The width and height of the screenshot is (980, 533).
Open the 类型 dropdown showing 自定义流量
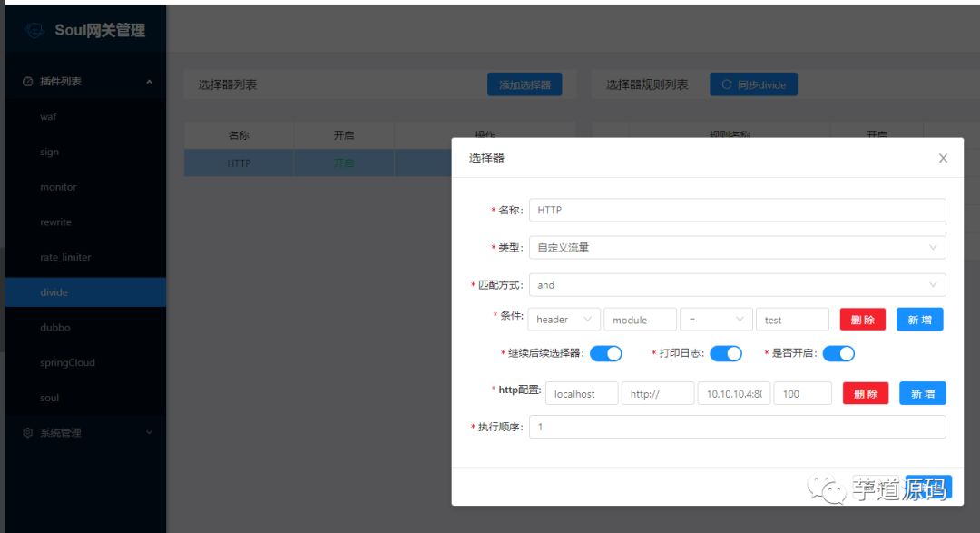pos(737,248)
